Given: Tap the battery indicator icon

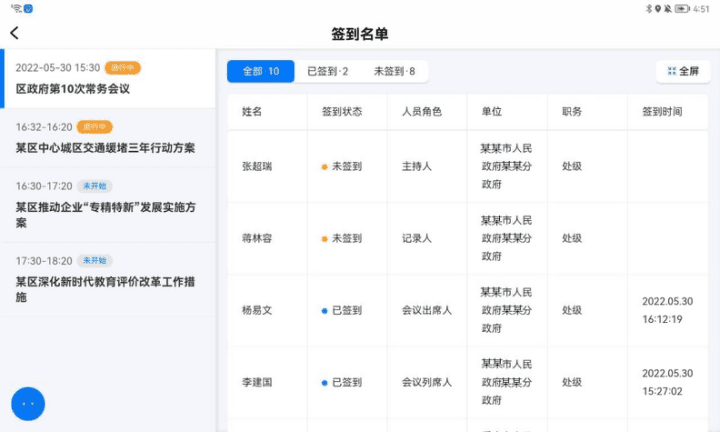Looking at the screenshot, I should 682,8.
